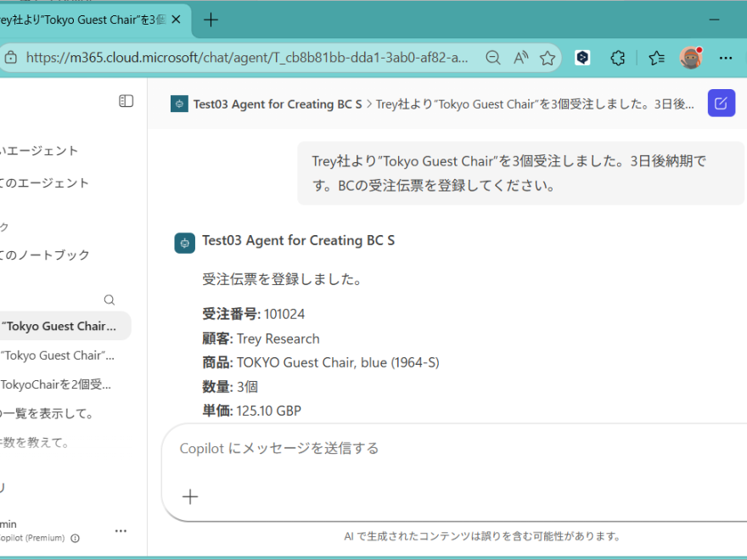View site information via the lock icon
The image size is (747, 560).
coord(11,58)
